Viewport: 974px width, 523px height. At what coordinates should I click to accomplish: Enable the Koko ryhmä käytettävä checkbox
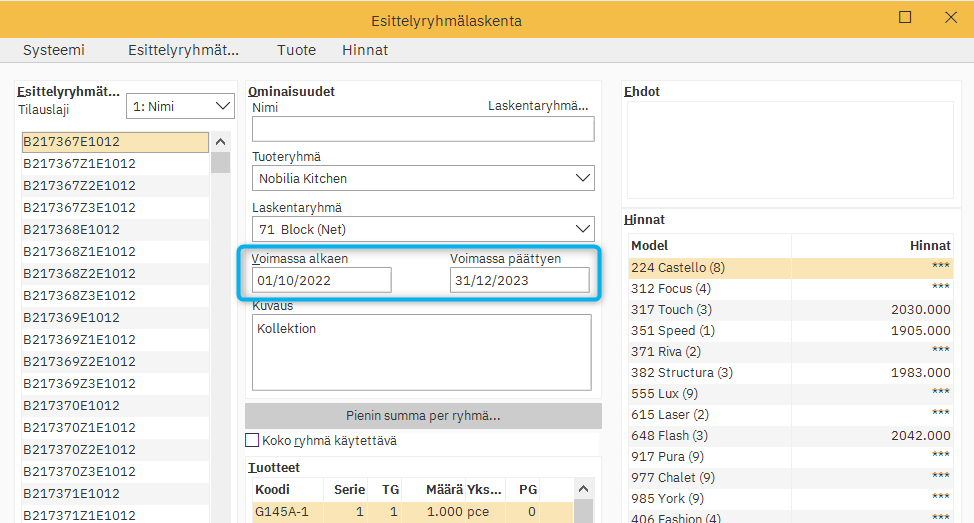tap(253, 440)
